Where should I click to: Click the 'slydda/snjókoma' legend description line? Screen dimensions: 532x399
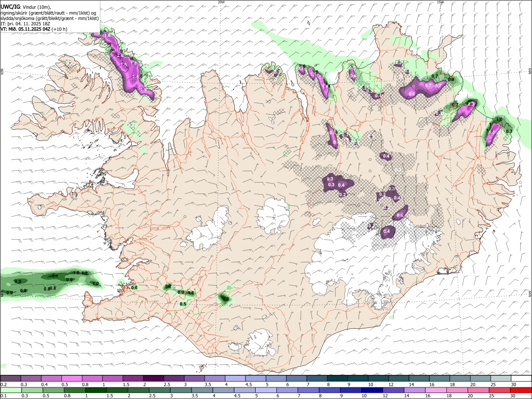pyautogui.click(x=49, y=18)
